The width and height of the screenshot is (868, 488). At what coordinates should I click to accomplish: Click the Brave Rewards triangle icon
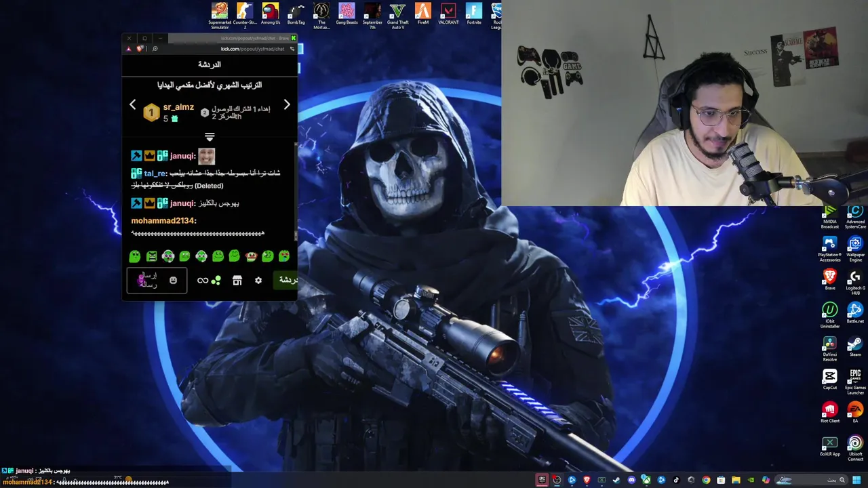coord(129,49)
